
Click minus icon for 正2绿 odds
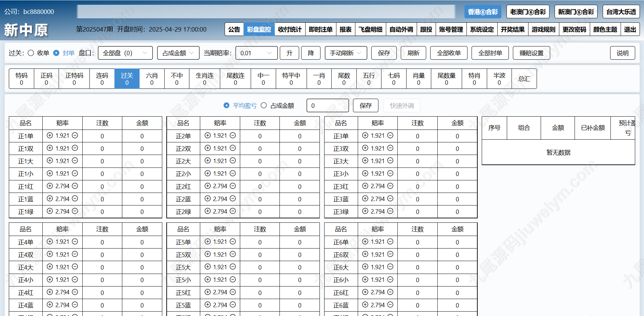[233, 211]
